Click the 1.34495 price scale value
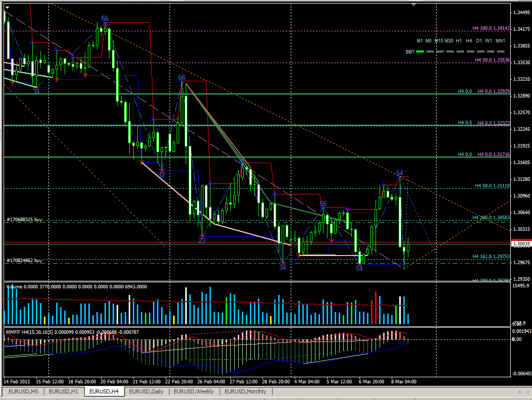The height and width of the screenshot is (400, 532). point(521,13)
